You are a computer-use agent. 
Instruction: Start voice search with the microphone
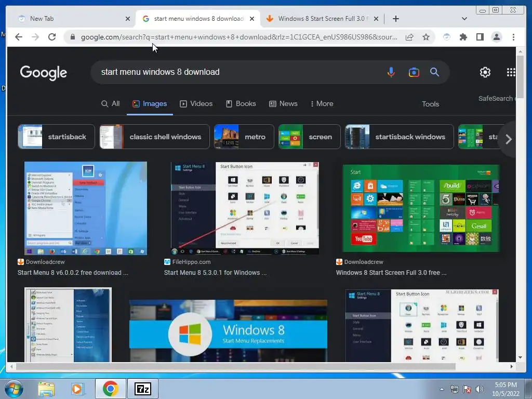pyautogui.click(x=391, y=72)
